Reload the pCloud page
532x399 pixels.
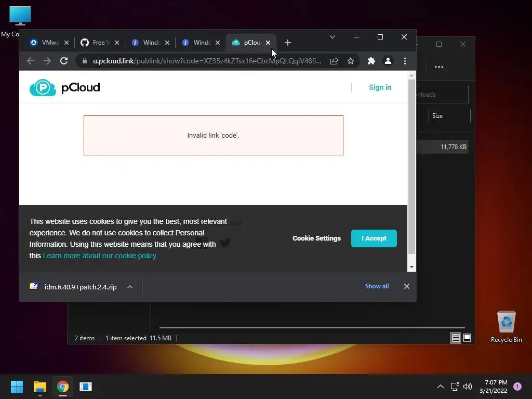[x=64, y=61]
